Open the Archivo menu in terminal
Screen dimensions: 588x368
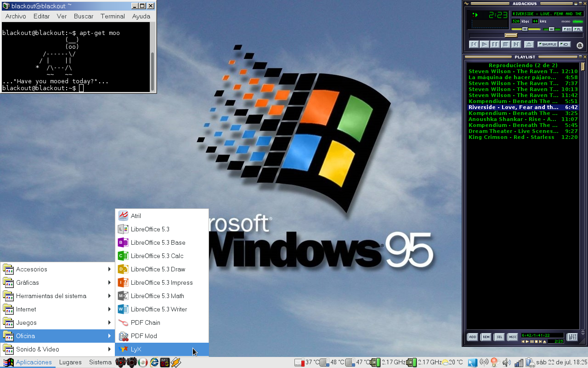click(16, 16)
